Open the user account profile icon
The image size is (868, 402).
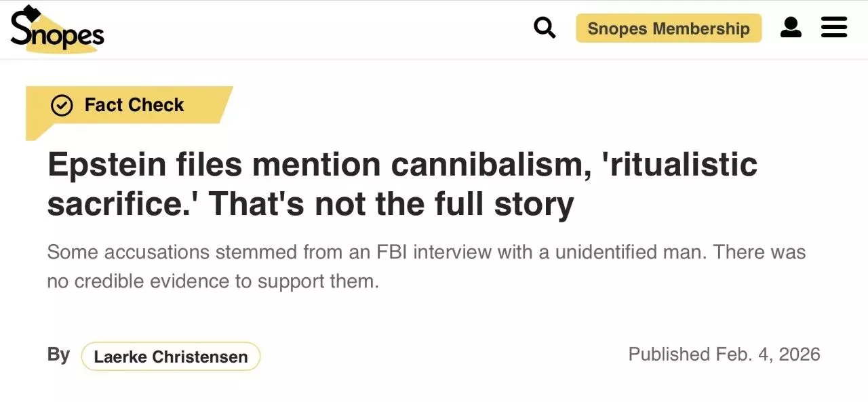click(791, 28)
